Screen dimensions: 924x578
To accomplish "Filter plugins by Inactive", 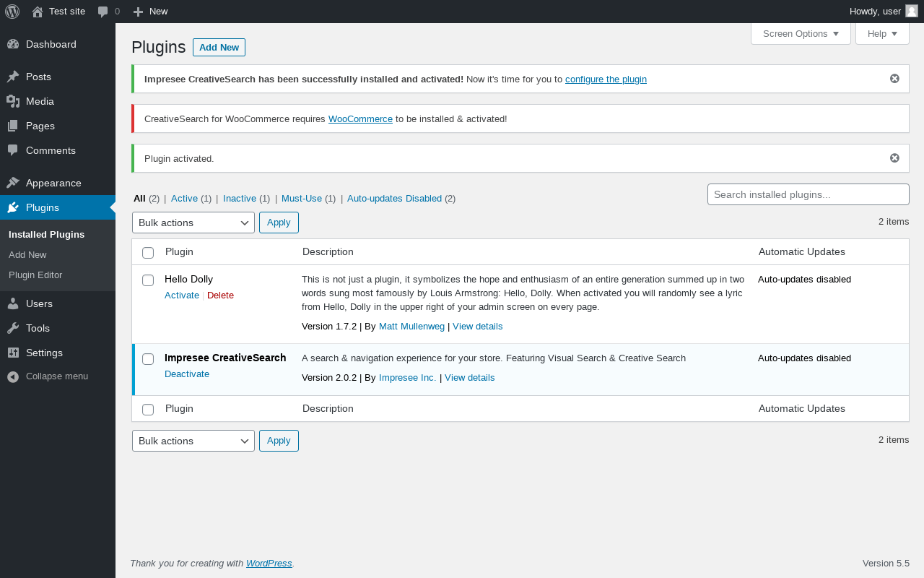I will [240, 199].
